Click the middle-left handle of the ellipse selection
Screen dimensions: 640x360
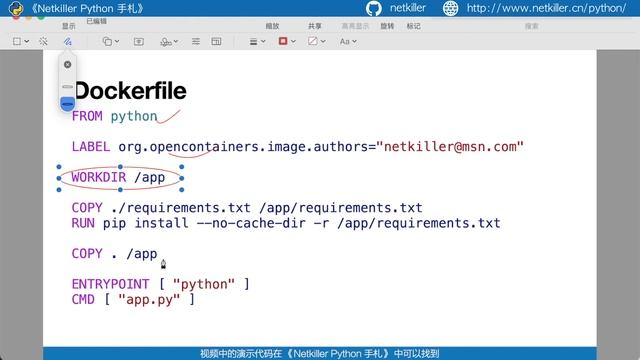59,178
